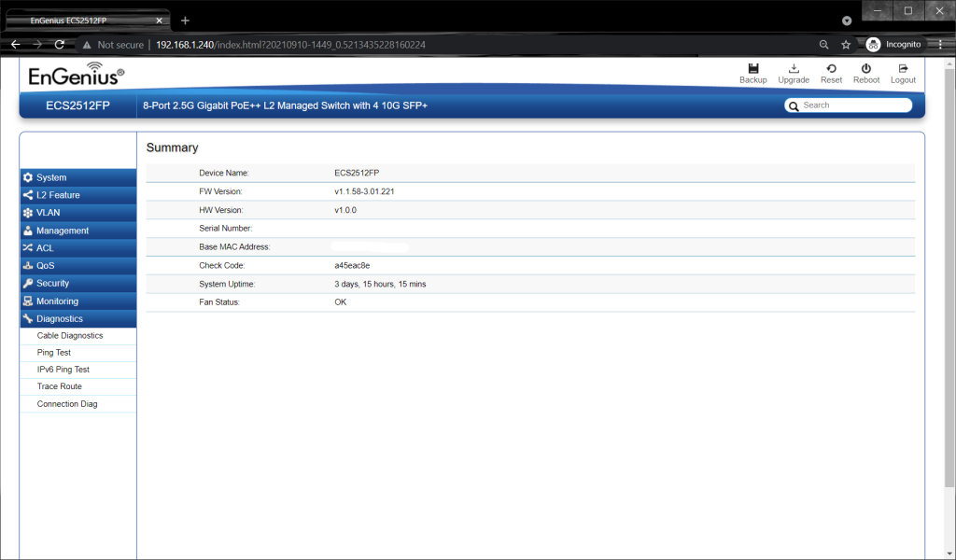Open Cable Diagnostics submenu item
This screenshot has height=560, width=956.
(x=78, y=336)
